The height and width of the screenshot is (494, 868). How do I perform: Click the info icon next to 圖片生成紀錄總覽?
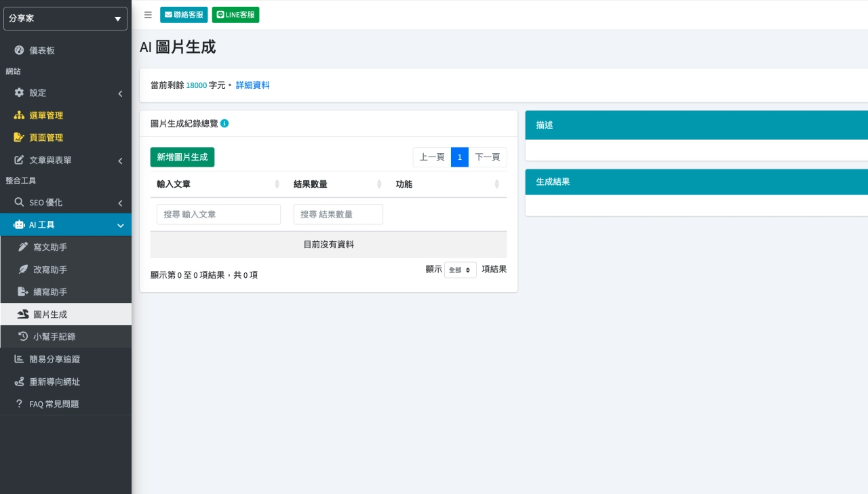(x=224, y=123)
